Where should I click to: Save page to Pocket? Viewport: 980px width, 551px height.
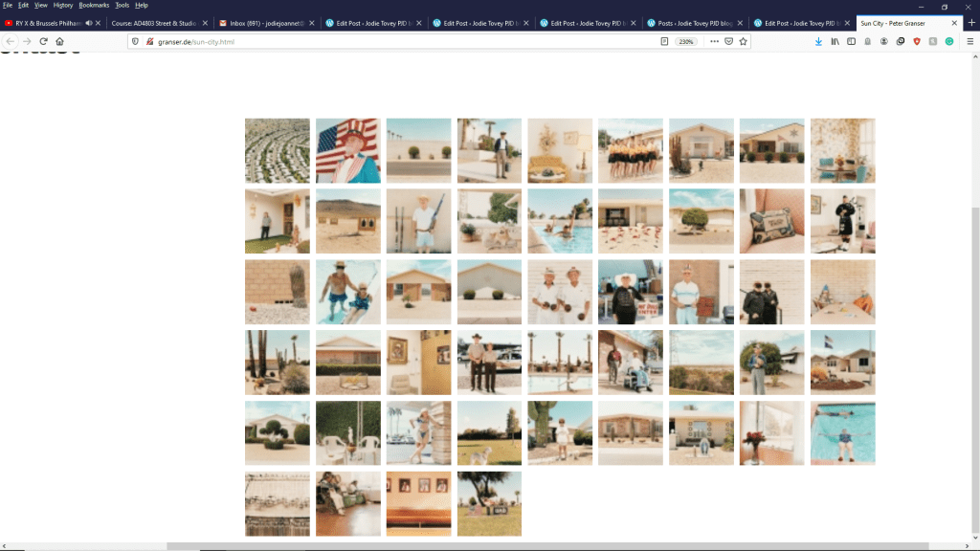(x=728, y=41)
